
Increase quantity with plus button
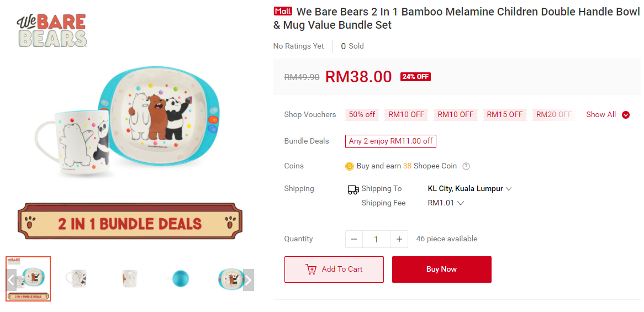pos(399,239)
